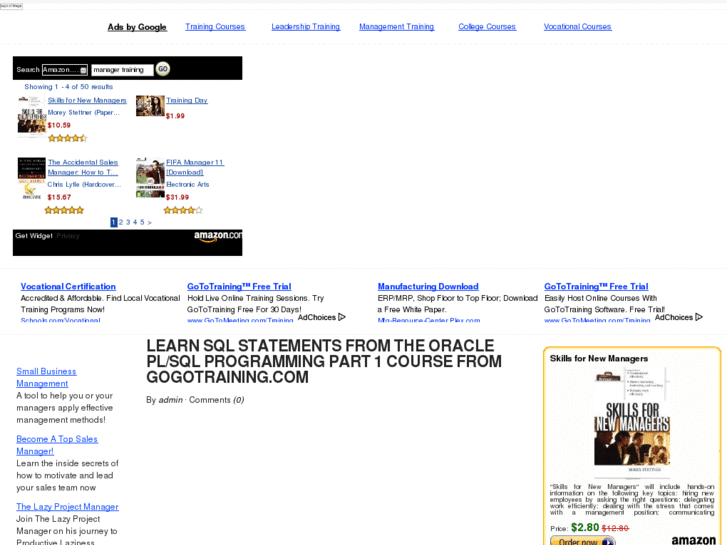Open the College Courses ad link
The height and width of the screenshot is (545, 727).
click(x=487, y=27)
